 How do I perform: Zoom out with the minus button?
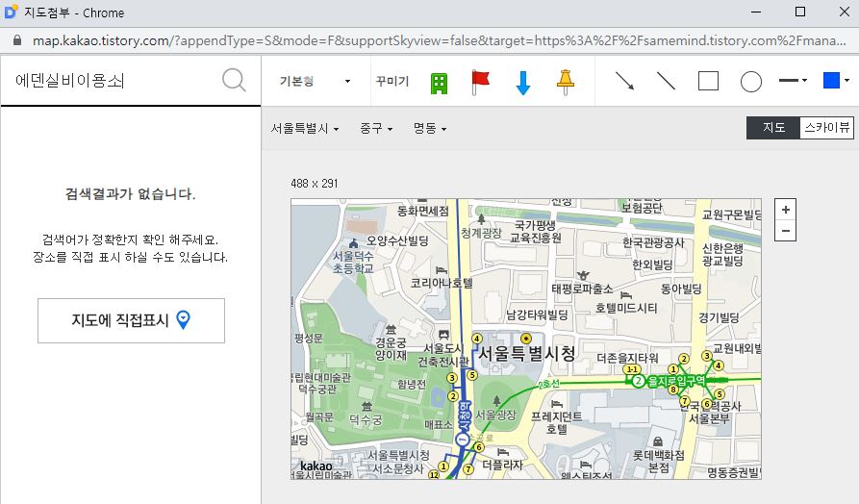click(786, 231)
